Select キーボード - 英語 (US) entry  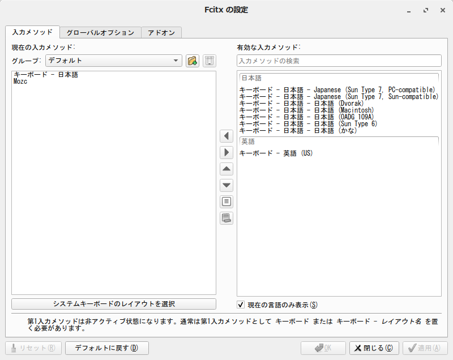tap(339, 153)
